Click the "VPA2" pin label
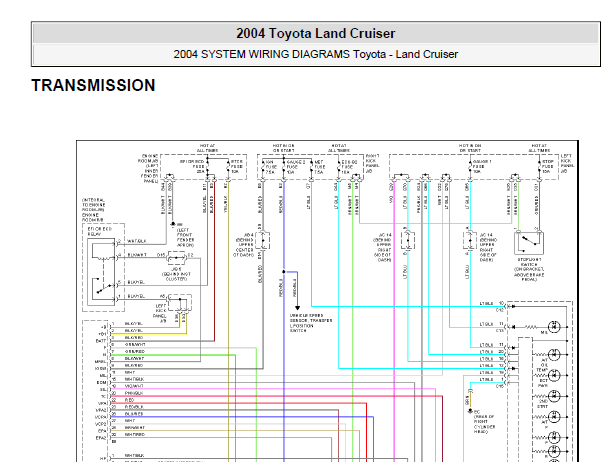The width and height of the screenshot is (605, 462). click(x=100, y=410)
